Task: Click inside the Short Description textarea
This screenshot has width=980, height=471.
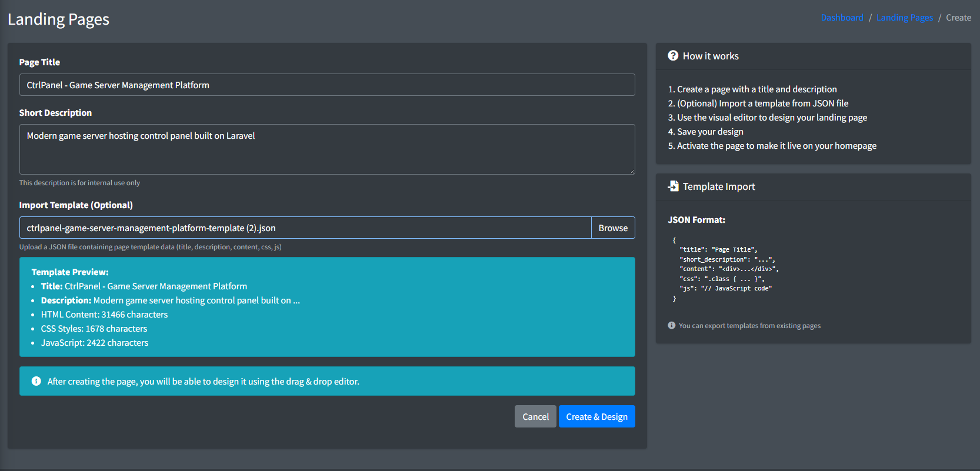Action: pos(326,149)
